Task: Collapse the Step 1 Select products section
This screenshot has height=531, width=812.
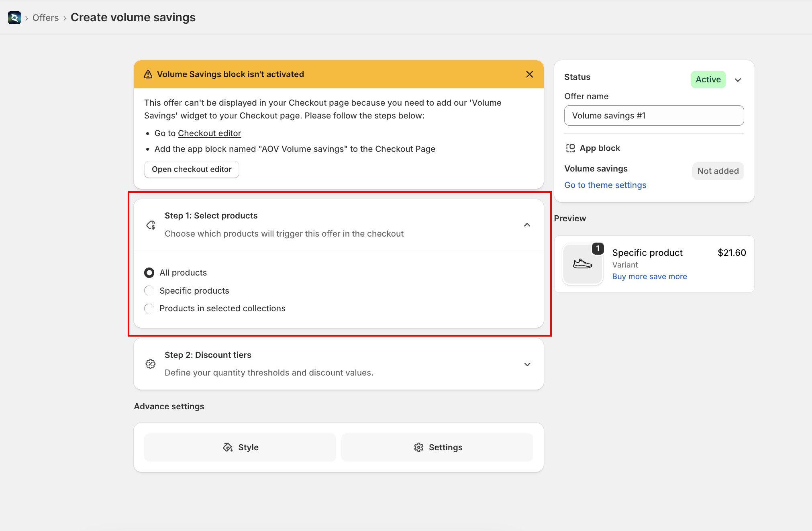Action: click(x=527, y=225)
